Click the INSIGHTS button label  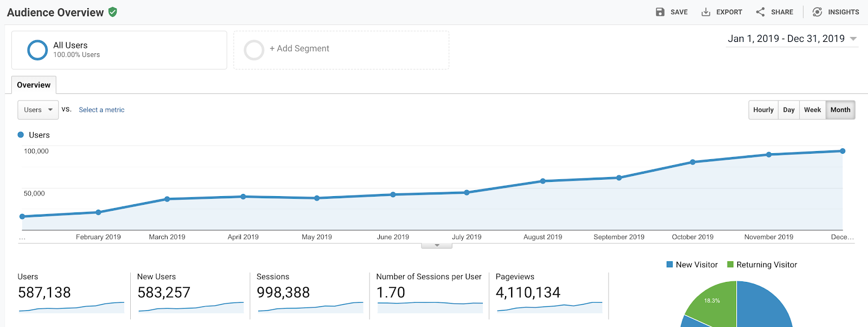[844, 12]
